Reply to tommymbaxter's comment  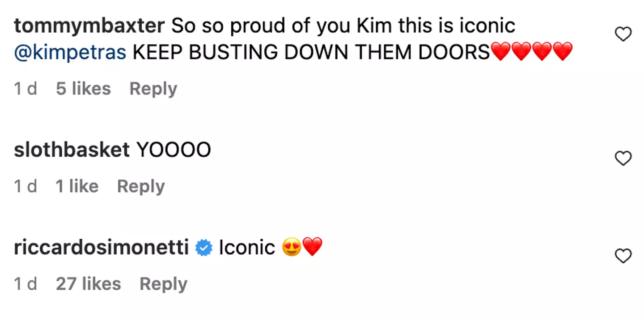click(153, 89)
